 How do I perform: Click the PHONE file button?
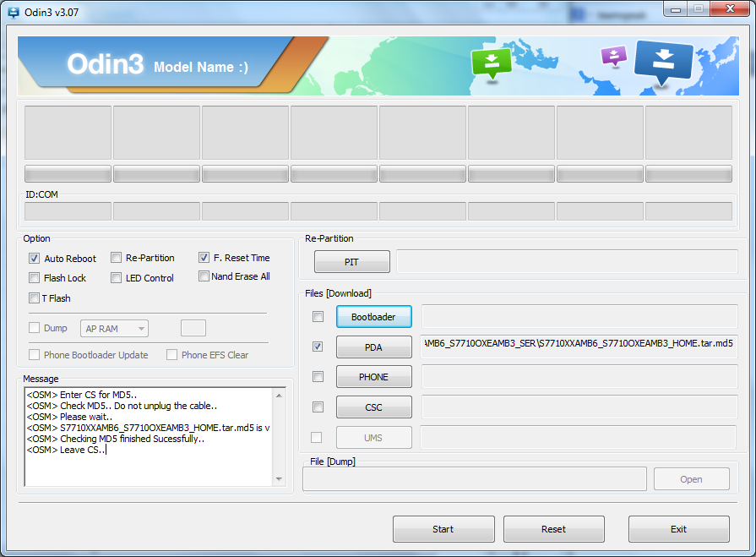373,377
